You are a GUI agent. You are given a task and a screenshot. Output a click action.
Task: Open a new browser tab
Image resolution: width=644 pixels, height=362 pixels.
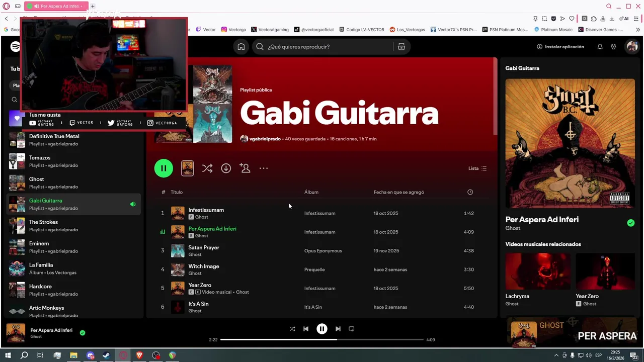point(93,6)
